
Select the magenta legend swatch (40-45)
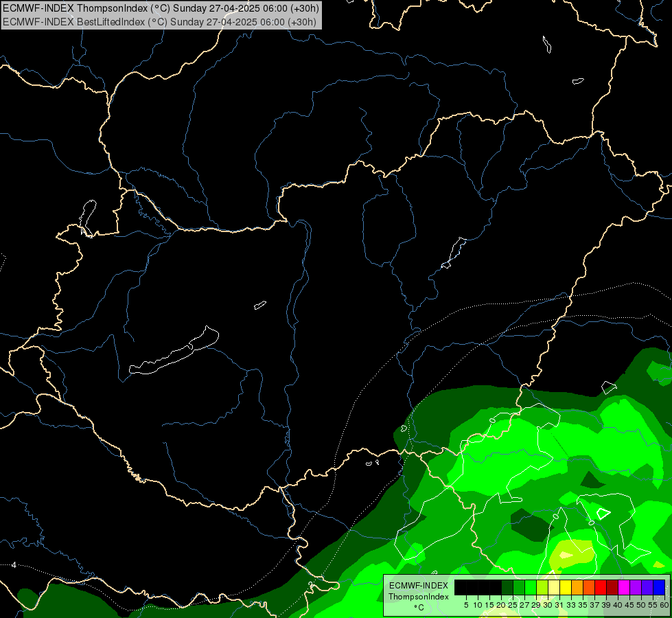[625, 588]
